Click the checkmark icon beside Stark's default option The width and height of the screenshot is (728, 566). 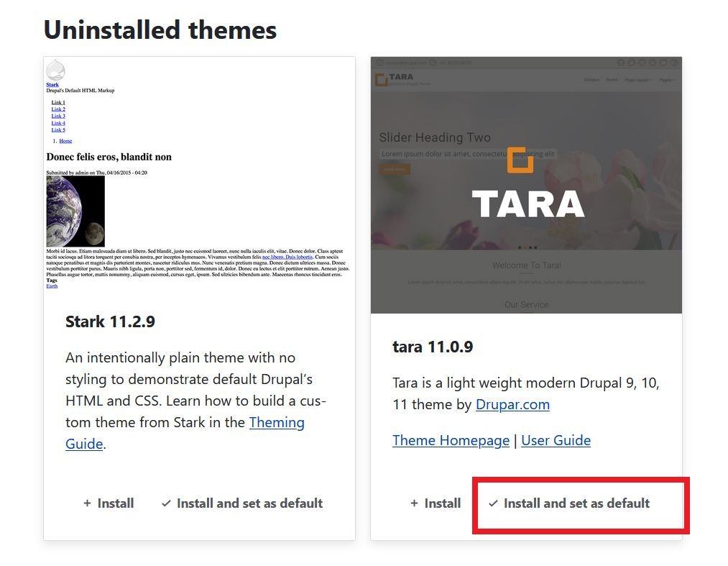(167, 503)
